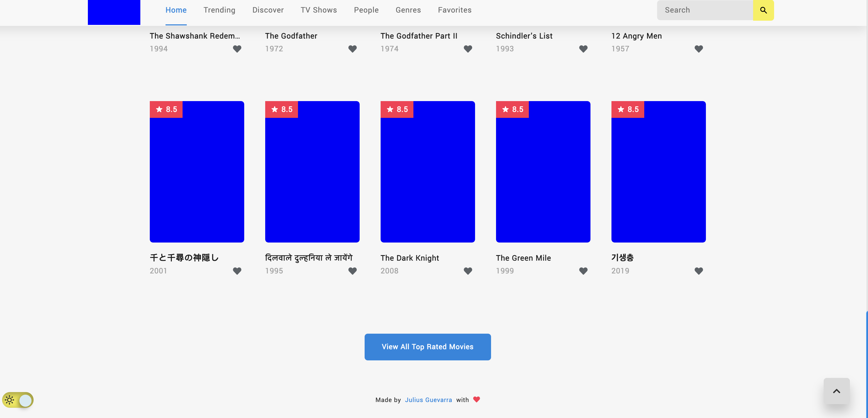Favorite The Godfather using its heart
The height and width of the screenshot is (418, 868).
pos(353,49)
